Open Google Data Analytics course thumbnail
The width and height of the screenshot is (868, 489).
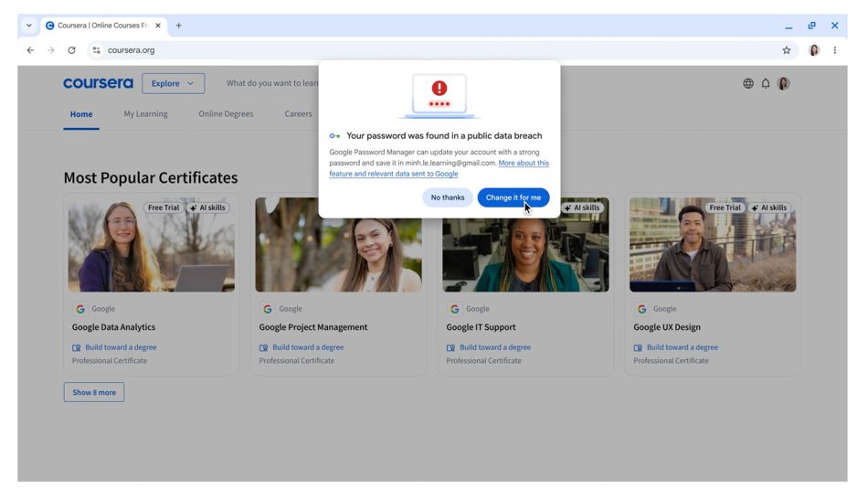[151, 245]
